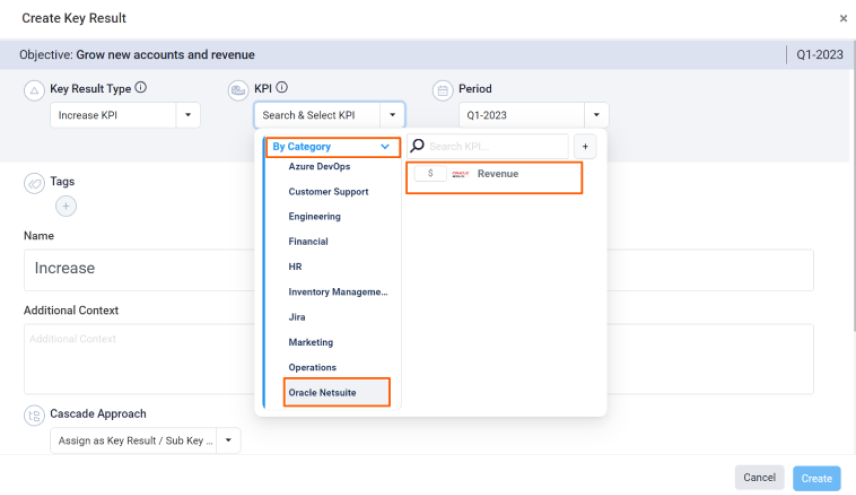Click the KPI section icon
Image resolution: width=856 pixels, height=495 pixels.
click(238, 91)
